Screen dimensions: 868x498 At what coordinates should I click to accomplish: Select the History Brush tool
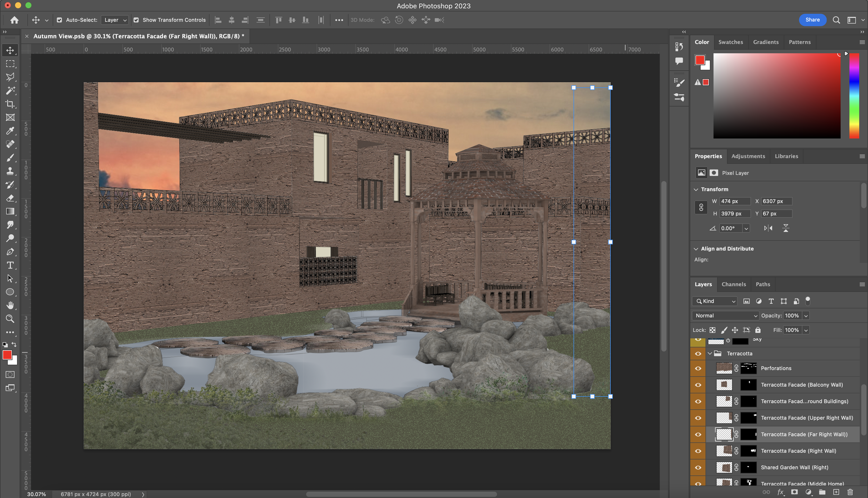pos(10,185)
